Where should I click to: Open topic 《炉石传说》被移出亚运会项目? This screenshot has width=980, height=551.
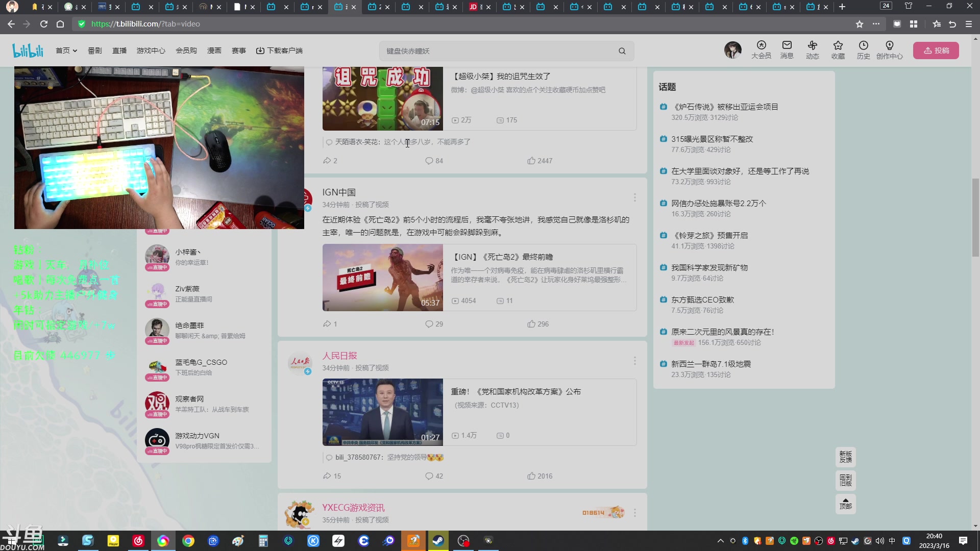tap(724, 107)
